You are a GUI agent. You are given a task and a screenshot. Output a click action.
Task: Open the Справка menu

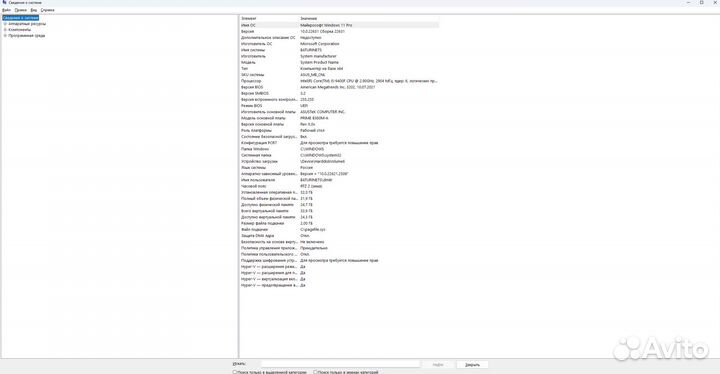click(48, 10)
